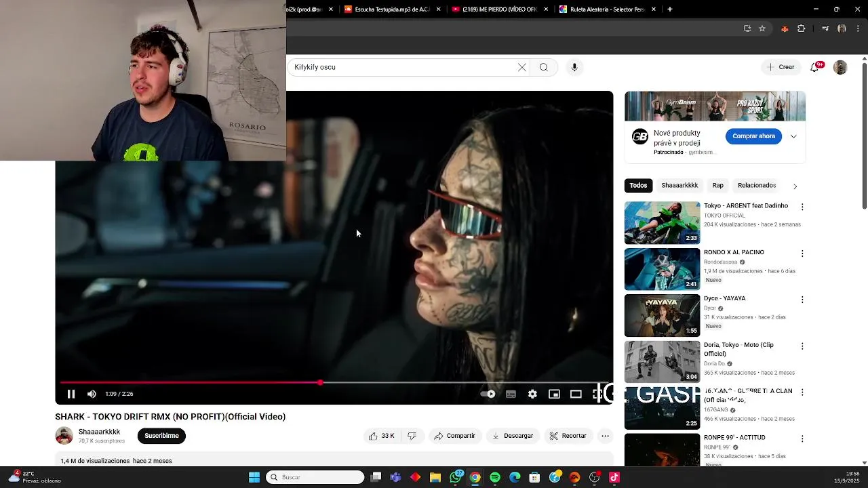Image resolution: width=868 pixels, height=488 pixels.
Task: Clear the YouTube search field
Action: click(x=522, y=67)
